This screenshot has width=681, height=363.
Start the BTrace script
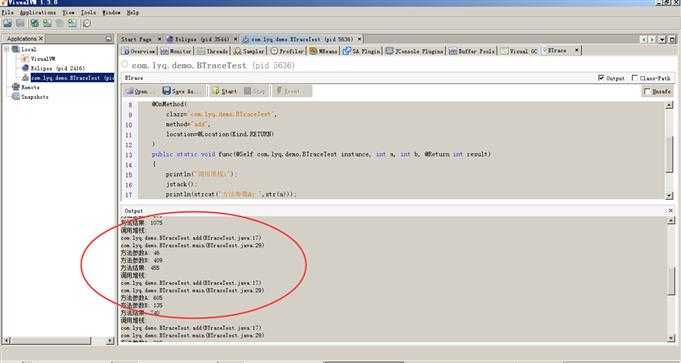coord(225,91)
